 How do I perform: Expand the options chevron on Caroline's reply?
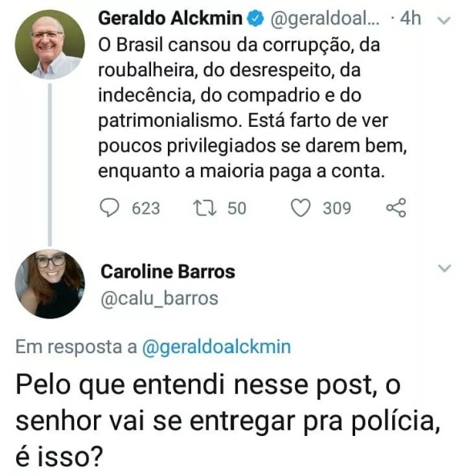[x=444, y=268]
